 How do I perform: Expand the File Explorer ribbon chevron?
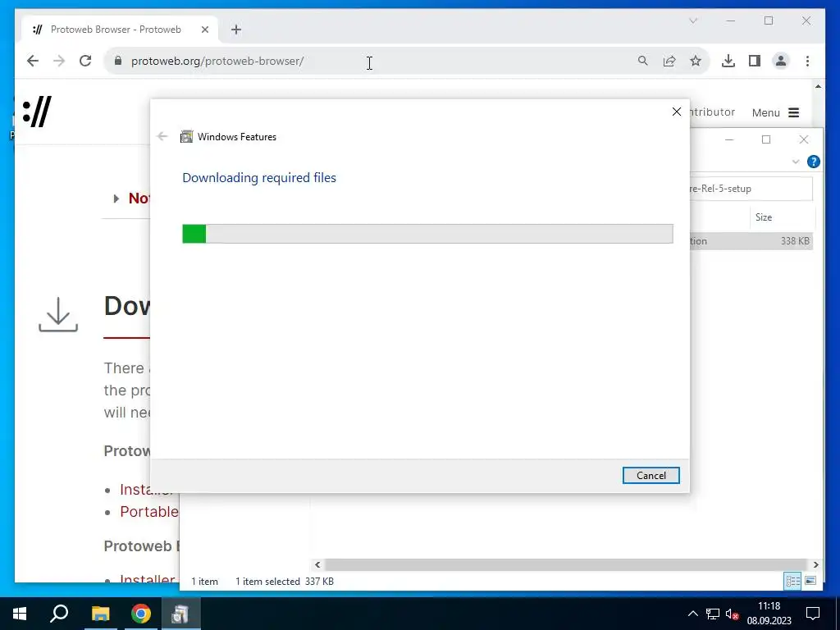[796, 162]
